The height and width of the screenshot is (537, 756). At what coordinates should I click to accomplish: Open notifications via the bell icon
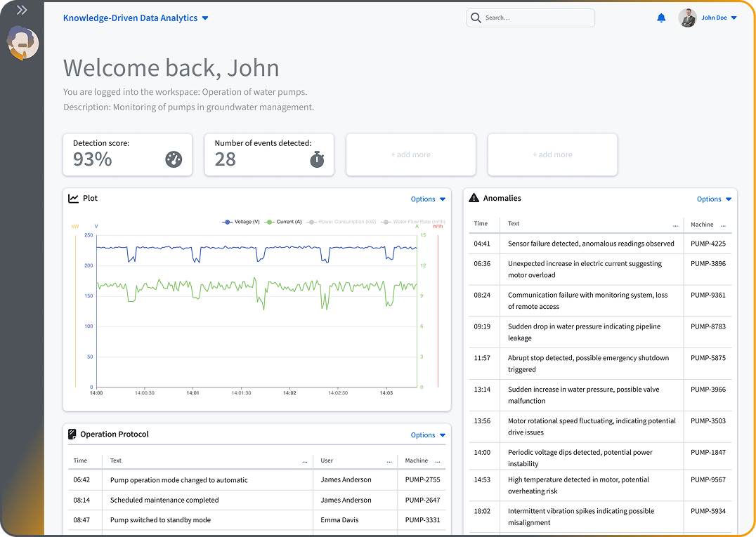tap(661, 18)
